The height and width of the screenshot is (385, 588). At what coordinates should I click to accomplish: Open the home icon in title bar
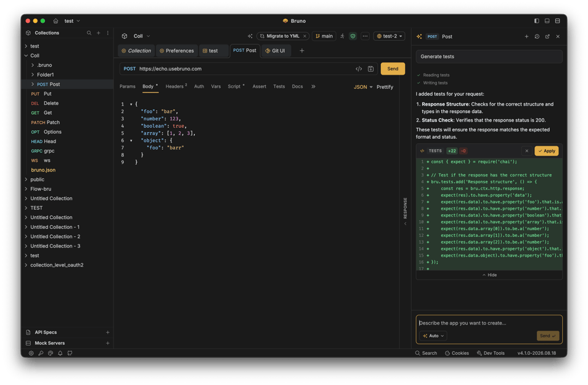pyautogui.click(x=55, y=21)
